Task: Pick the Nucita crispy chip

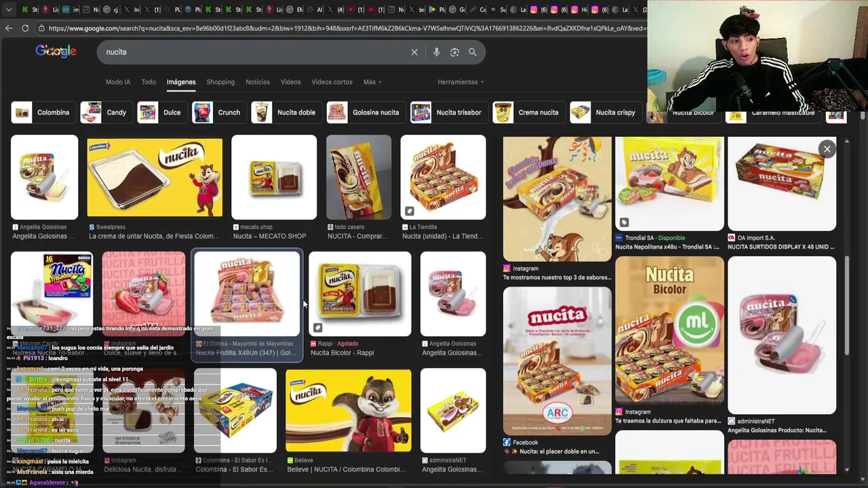Action: pos(604,113)
